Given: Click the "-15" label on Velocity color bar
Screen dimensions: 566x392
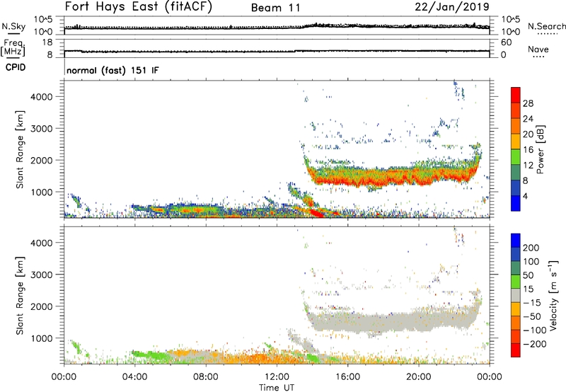Looking at the screenshot, I should (x=532, y=303).
